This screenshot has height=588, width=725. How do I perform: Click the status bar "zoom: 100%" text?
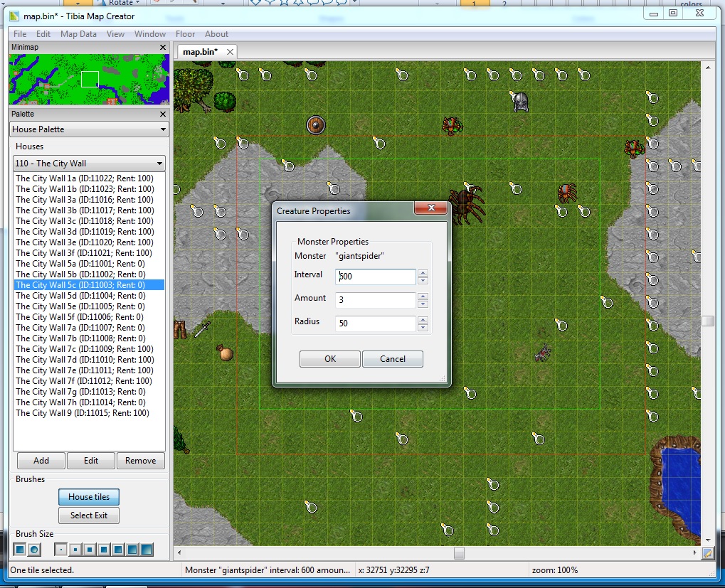tap(555, 570)
